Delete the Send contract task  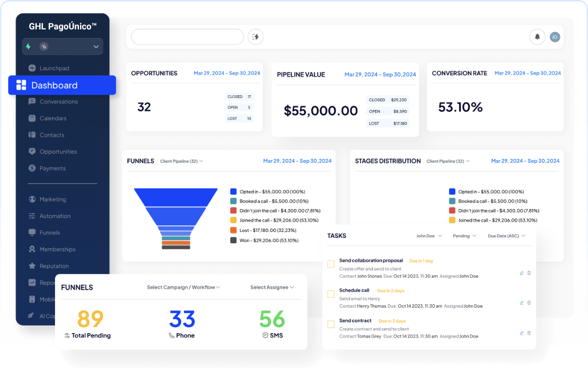click(x=529, y=333)
